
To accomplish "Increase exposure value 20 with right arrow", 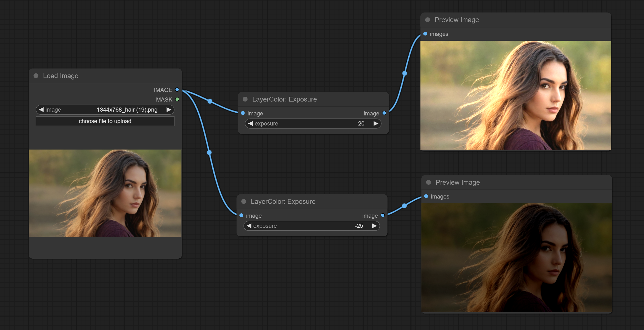I will pyautogui.click(x=376, y=124).
